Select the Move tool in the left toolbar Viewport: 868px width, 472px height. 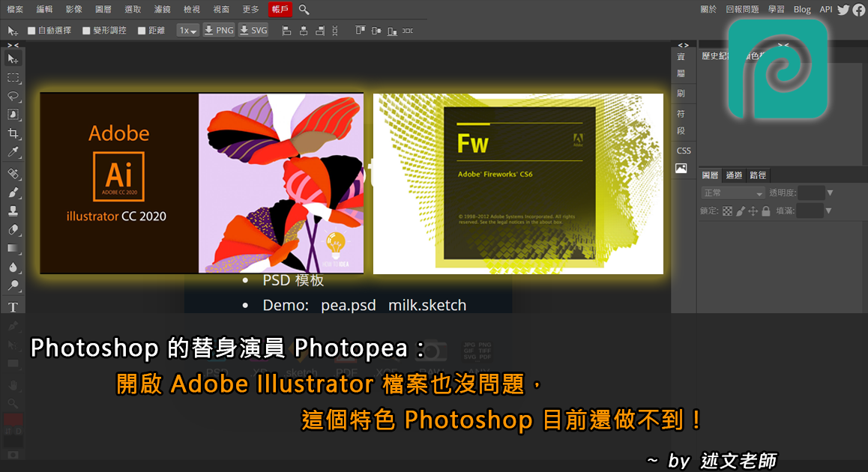(13, 58)
